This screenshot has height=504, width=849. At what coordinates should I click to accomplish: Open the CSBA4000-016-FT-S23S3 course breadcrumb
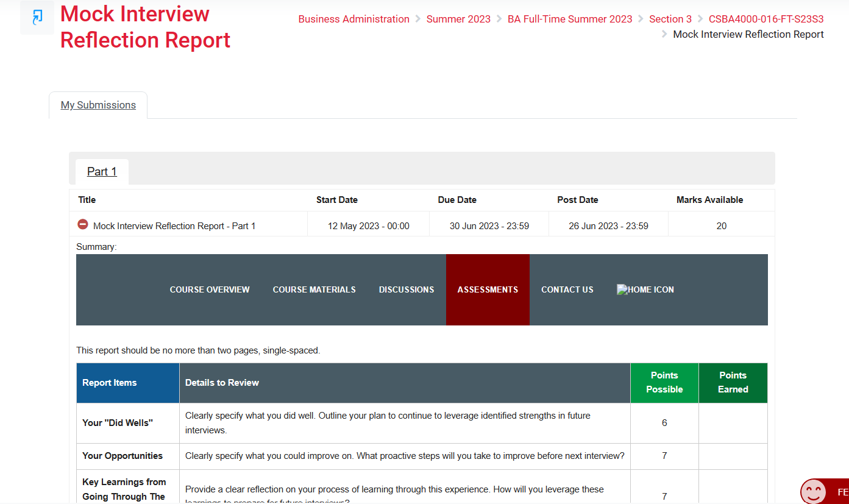point(766,19)
